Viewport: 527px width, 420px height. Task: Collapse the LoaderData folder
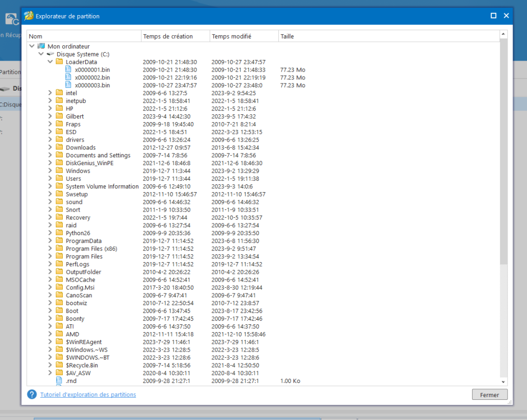tap(50, 62)
